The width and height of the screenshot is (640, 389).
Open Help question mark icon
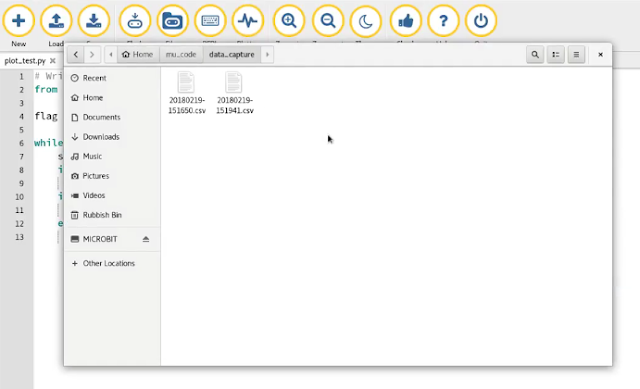tap(443, 20)
